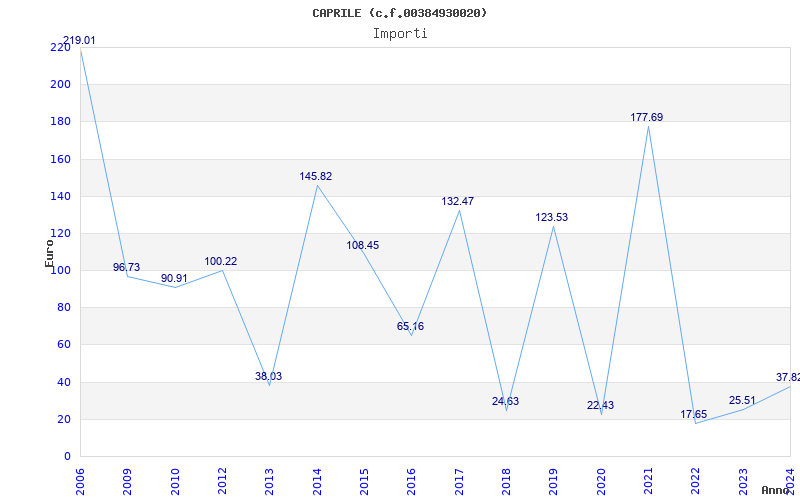Click the 2024 x-axis year label
The width and height of the screenshot is (800, 500).
[790, 482]
